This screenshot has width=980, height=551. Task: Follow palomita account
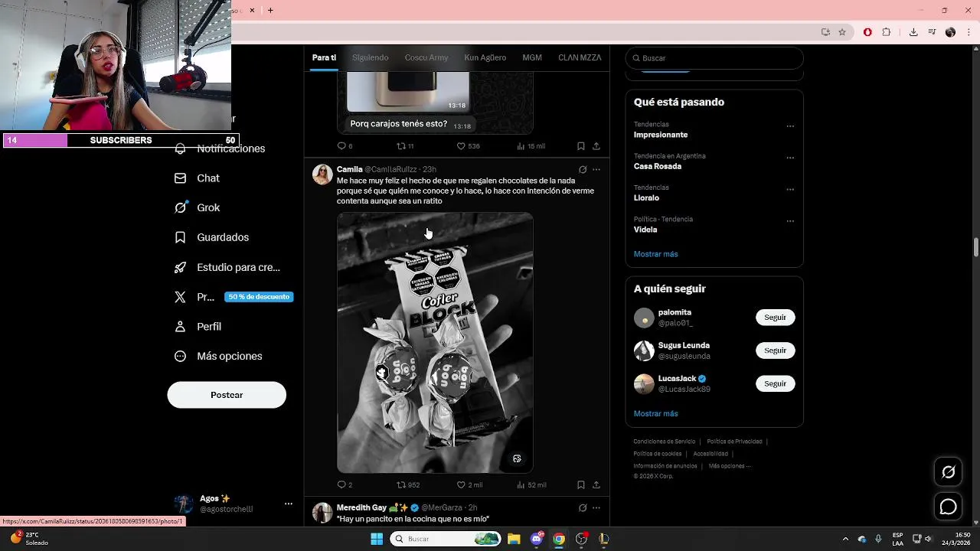[x=775, y=317]
